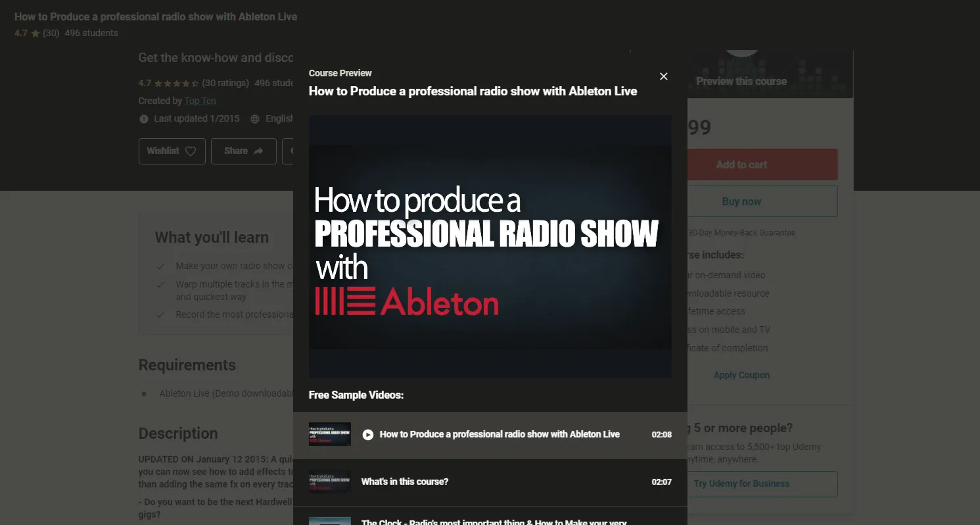Click the heart icon on the Wishlist button
Screen dimensions: 980x525
191,151
